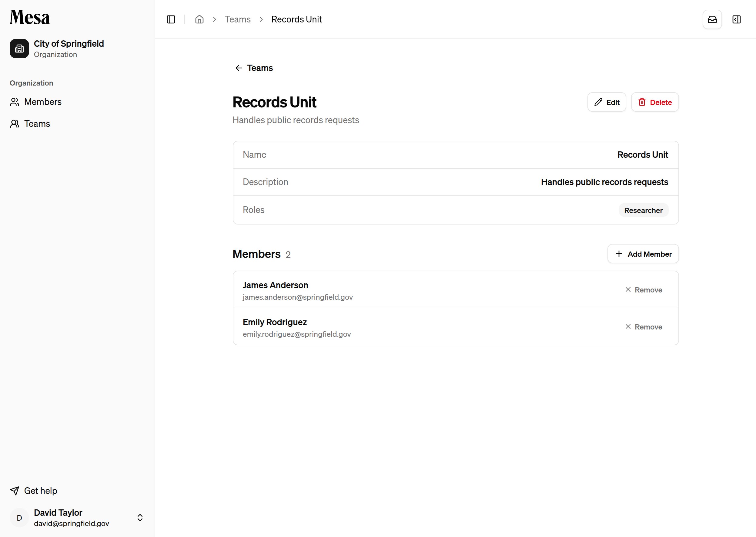This screenshot has height=537, width=756.
Task: Remove James Anderson from the team
Action: (643, 290)
